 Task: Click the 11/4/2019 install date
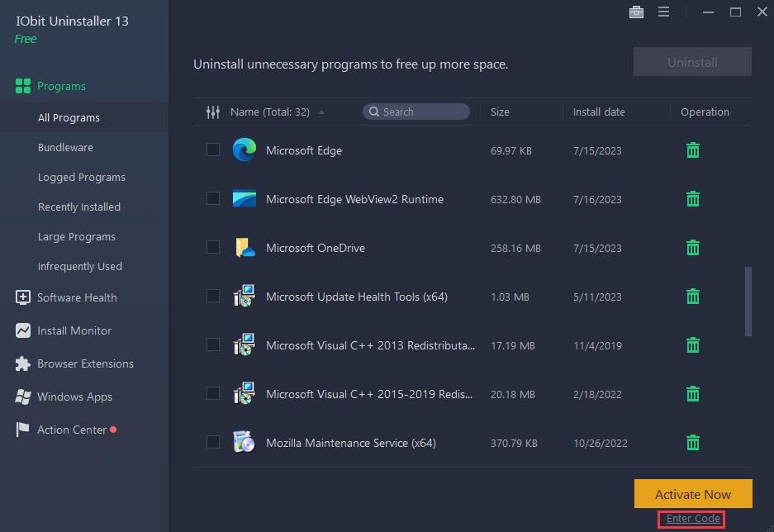pyautogui.click(x=597, y=345)
